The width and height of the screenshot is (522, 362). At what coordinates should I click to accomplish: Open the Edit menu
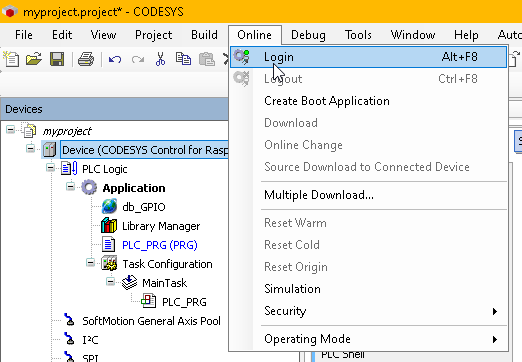click(62, 35)
